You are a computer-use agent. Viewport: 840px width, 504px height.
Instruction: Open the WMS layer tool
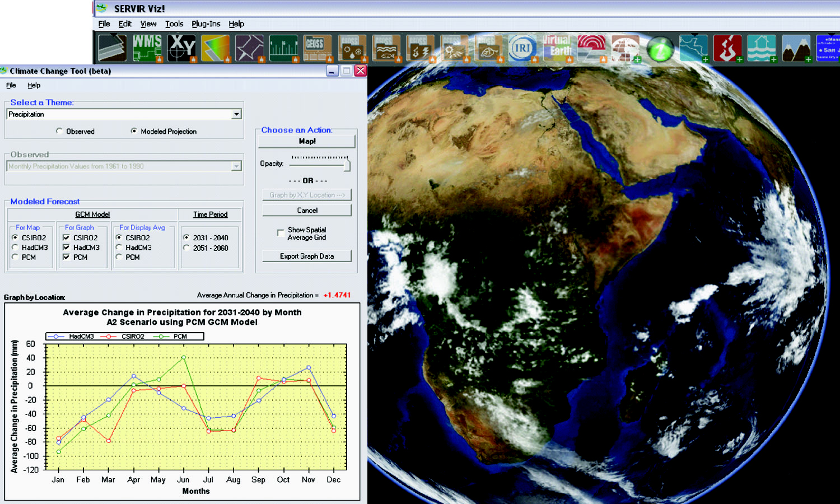(x=147, y=48)
